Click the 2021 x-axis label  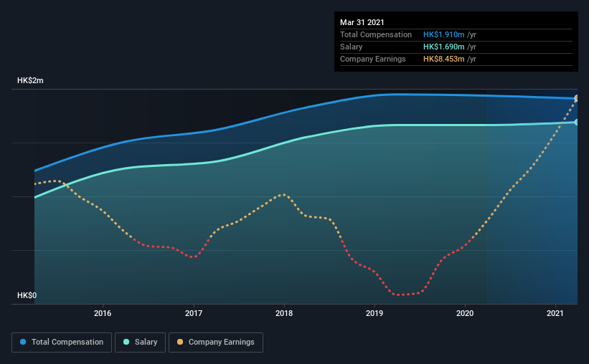[x=555, y=313]
